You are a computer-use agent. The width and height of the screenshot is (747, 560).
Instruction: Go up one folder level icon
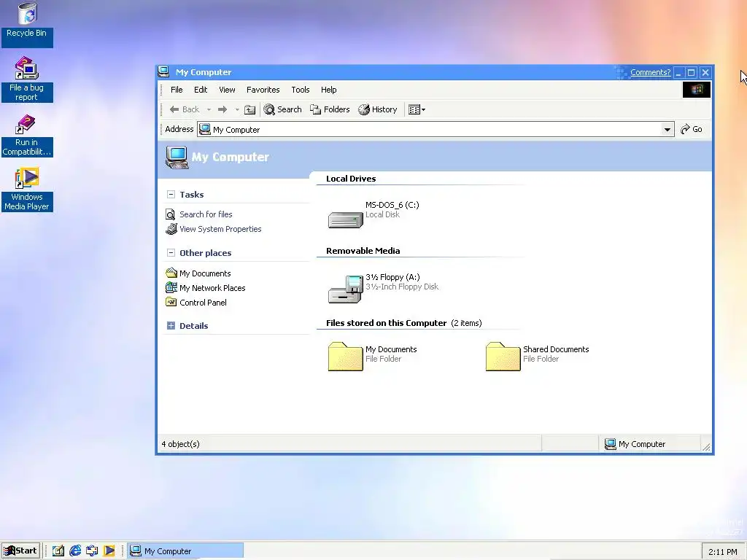tap(249, 109)
